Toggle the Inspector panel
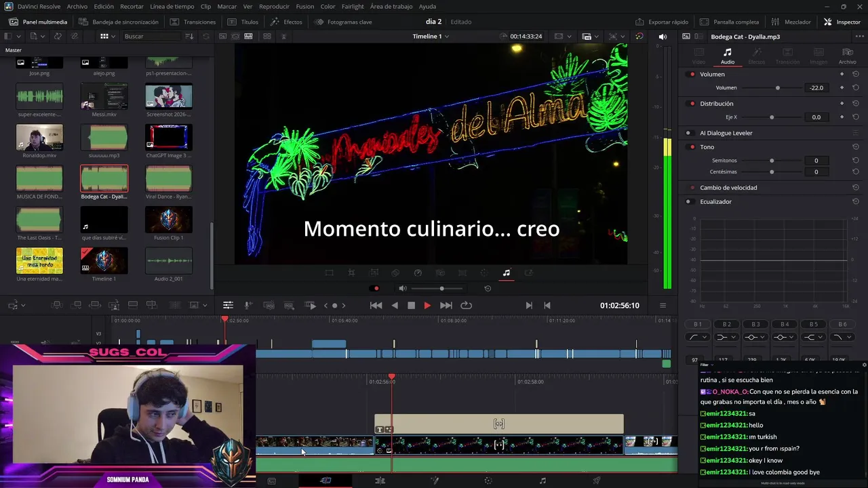Image resolution: width=868 pixels, height=488 pixels. point(842,22)
